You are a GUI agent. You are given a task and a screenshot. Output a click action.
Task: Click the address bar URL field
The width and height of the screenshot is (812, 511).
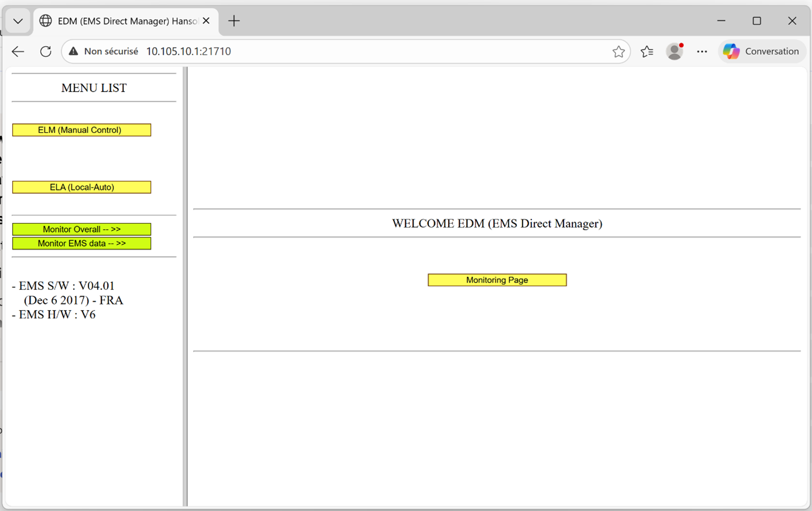(x=358, y=51)
